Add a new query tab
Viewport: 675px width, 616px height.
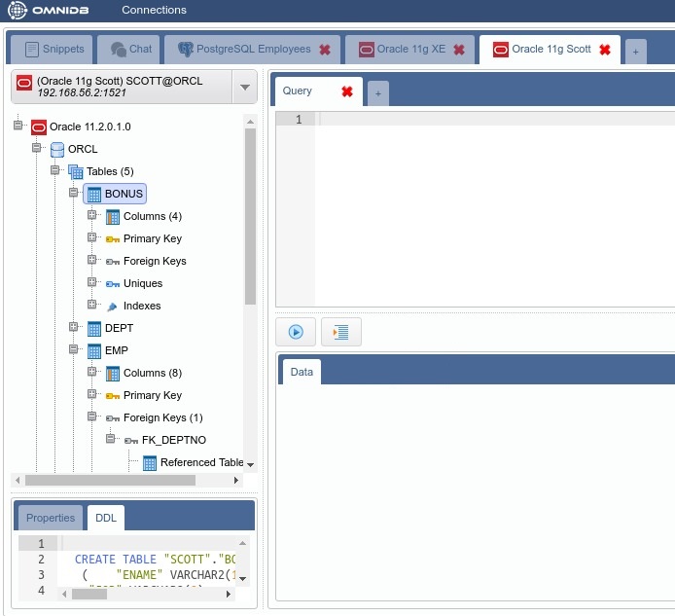pos(377,92)
